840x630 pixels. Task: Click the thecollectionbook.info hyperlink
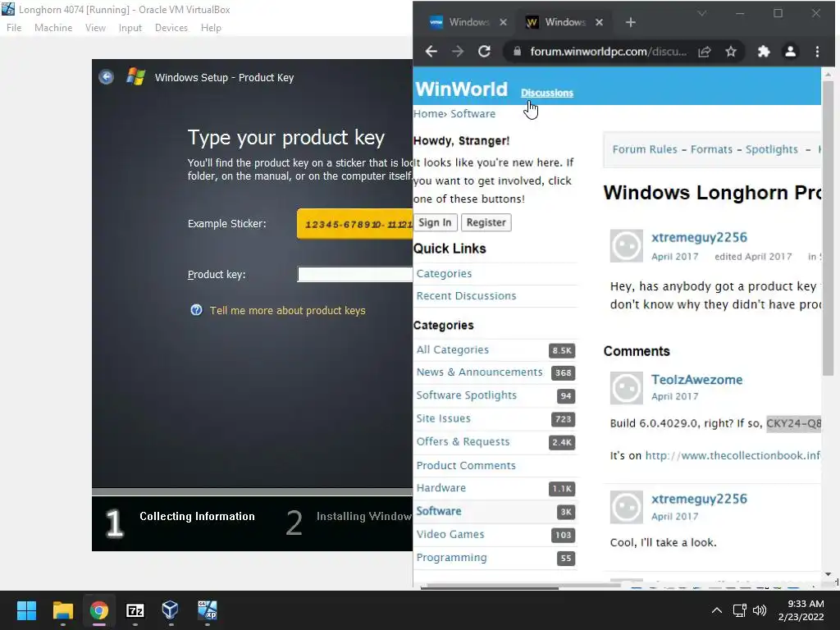pyautogui.click(x=733, y=455)
